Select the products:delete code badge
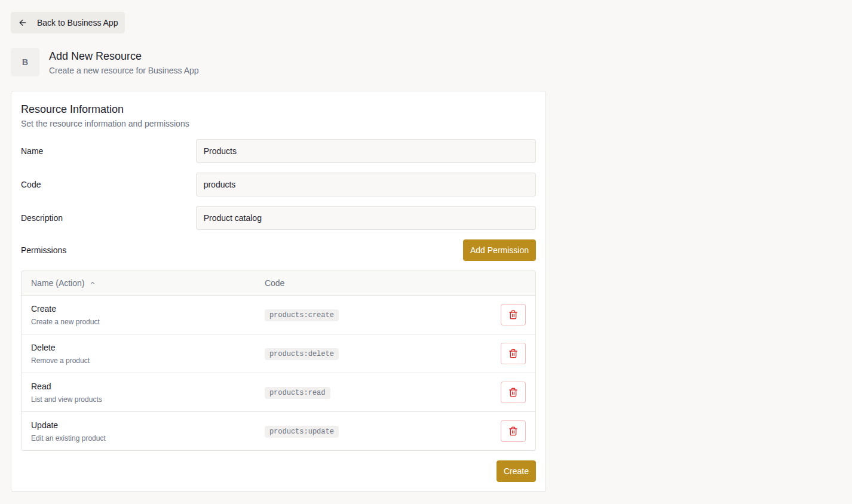The width and height of the screenshot is (852, 504). point(302,354)
